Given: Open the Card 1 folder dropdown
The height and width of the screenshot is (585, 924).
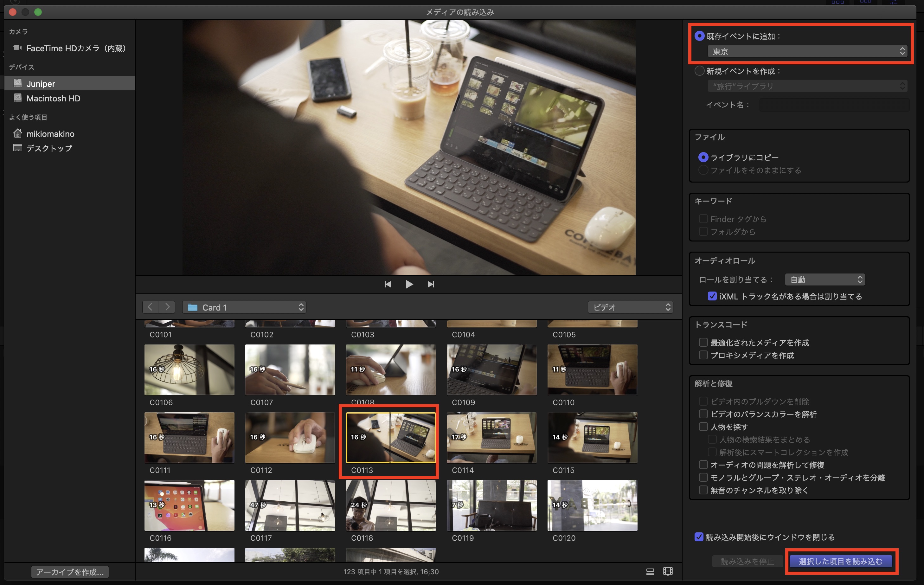Looking at the screenshot, I should pos(244,307).
